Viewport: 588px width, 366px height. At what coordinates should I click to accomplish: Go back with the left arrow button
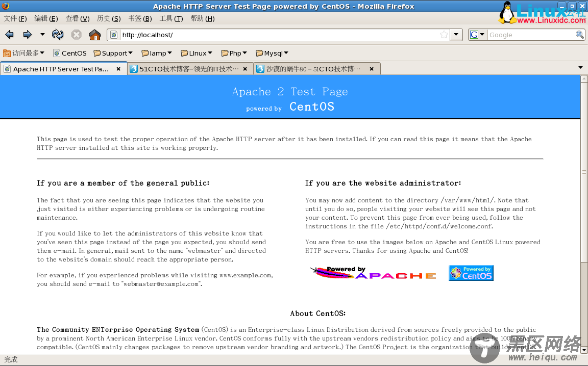(x=9, y=35)
